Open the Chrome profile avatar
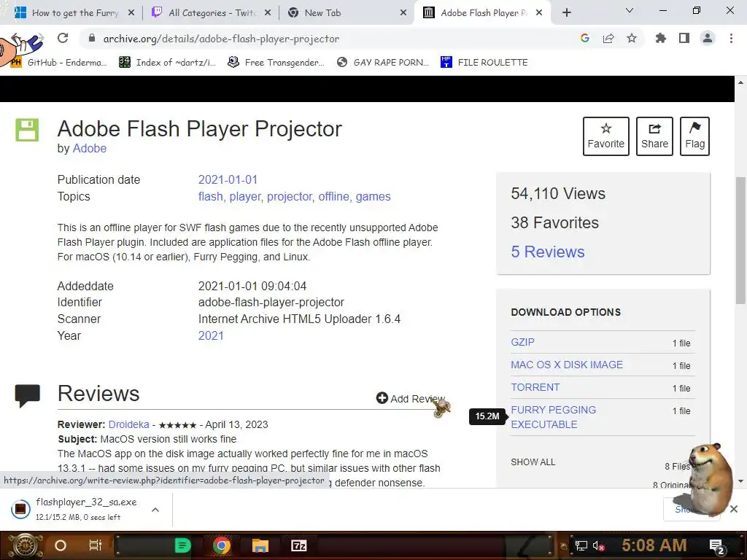 point(708,38)
